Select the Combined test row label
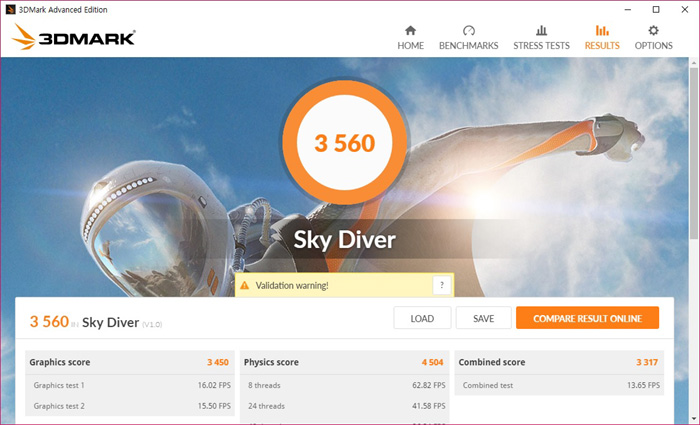 point(488,385)
